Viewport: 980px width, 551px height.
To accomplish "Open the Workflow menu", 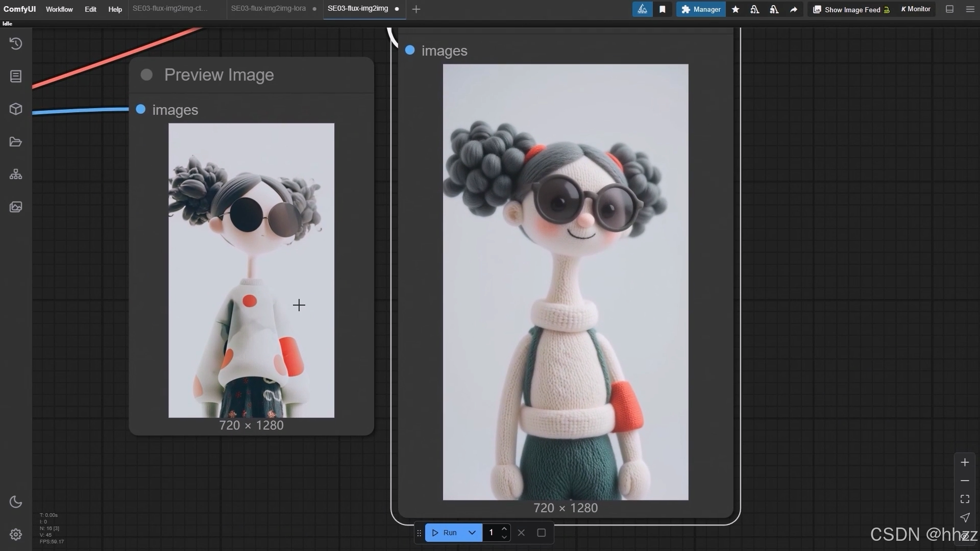I will tap(59, 9).
